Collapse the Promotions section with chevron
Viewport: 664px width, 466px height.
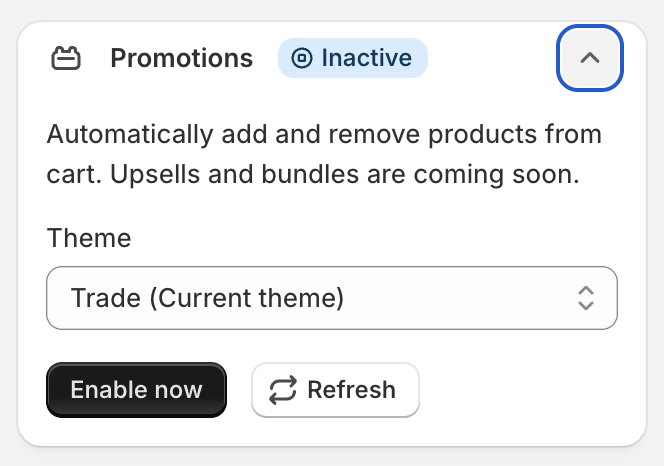pos(590,58)
